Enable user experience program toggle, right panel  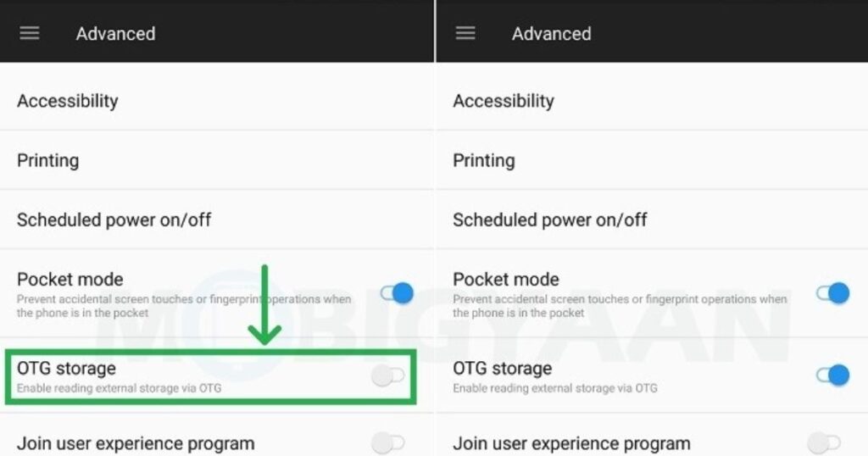click(825, 442)
